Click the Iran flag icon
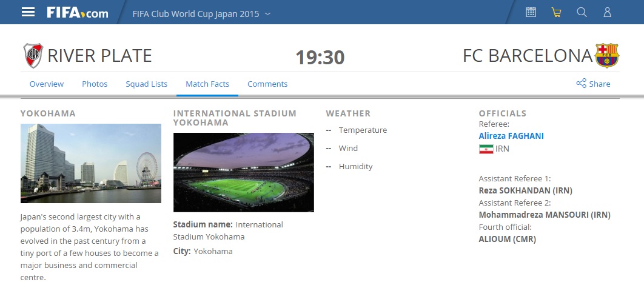This screenshot has height=302, width=644. 486,149
